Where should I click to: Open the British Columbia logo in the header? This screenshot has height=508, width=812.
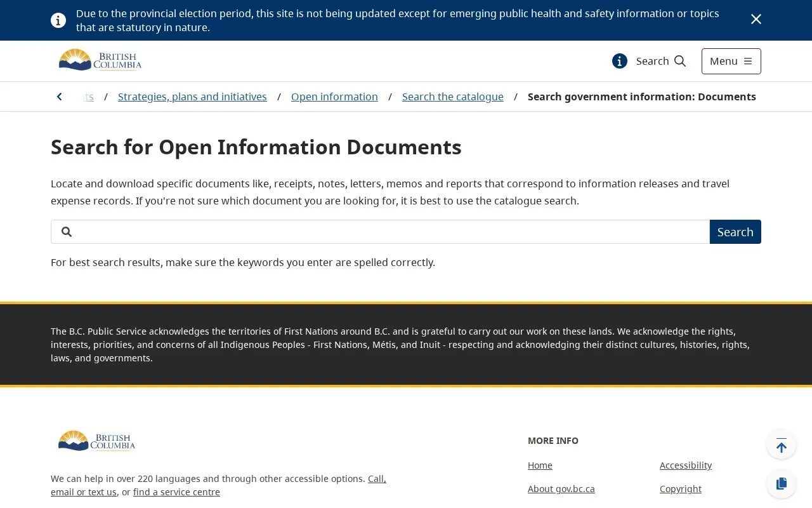pos(100,60)
